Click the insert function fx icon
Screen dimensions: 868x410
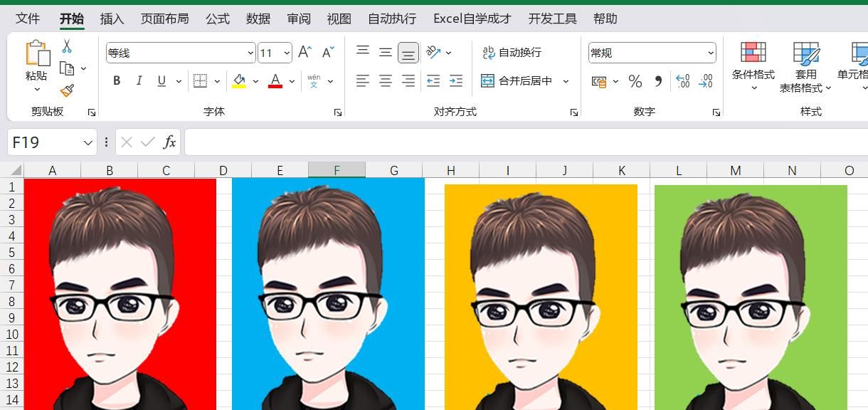(169, 142)
